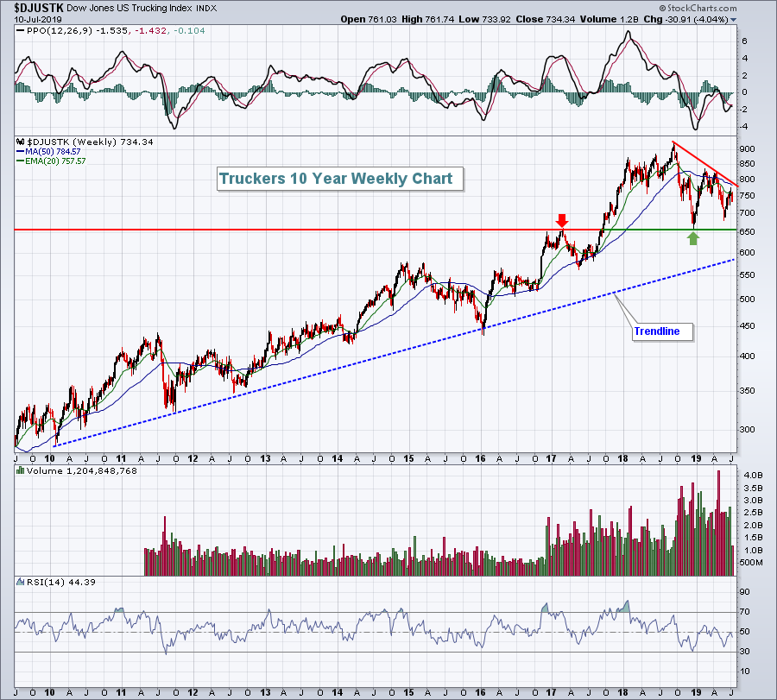The height and width of the screenshot is (700, 777).
Task: Click the black line marker before PPO(12,26,9)
Action: 21,31
